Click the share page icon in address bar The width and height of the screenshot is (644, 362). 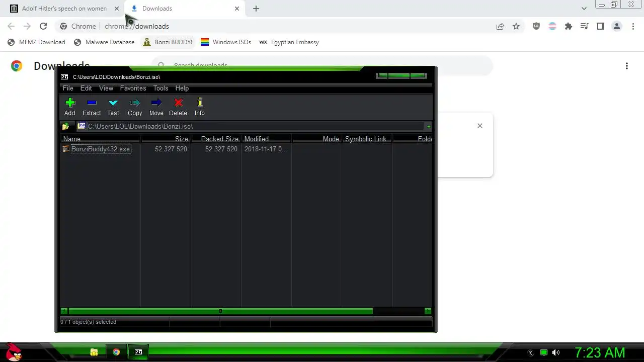coord(500,26)
